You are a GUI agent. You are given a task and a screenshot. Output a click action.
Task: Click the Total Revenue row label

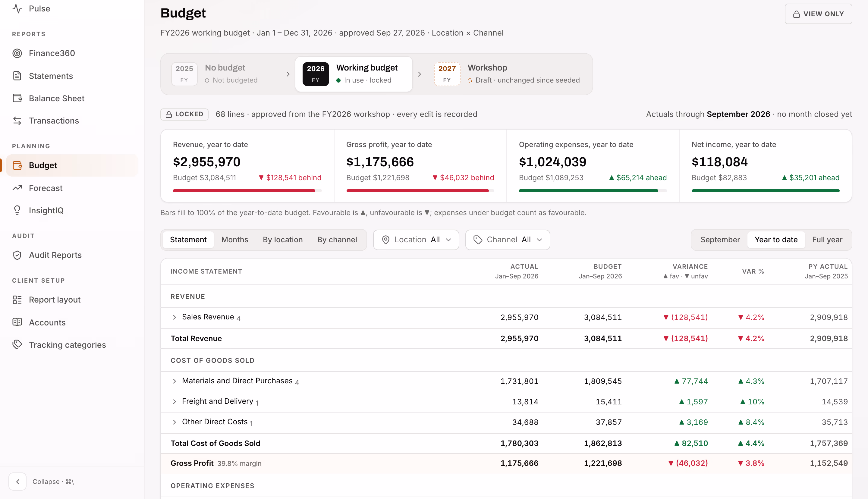click(196, 339)
